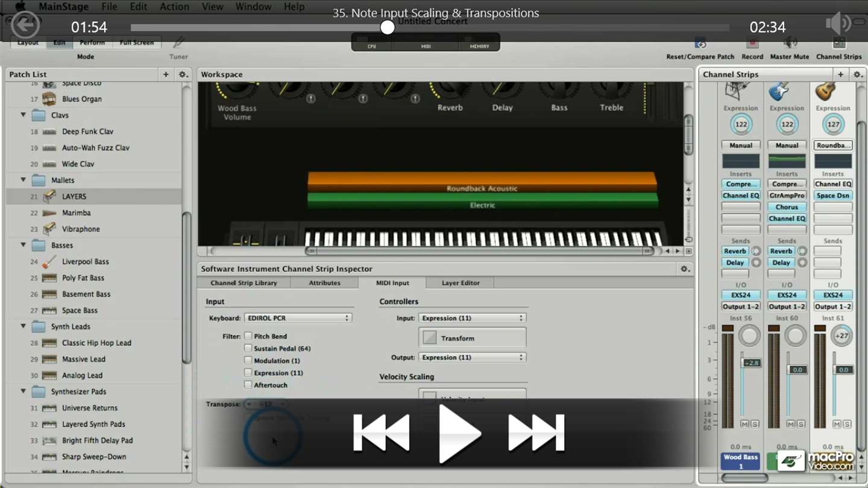Image resolution: width=868 pixels, height=488 pixels.
Task: Click the Reset/Compare Patch icon
Action: (700, 43)
